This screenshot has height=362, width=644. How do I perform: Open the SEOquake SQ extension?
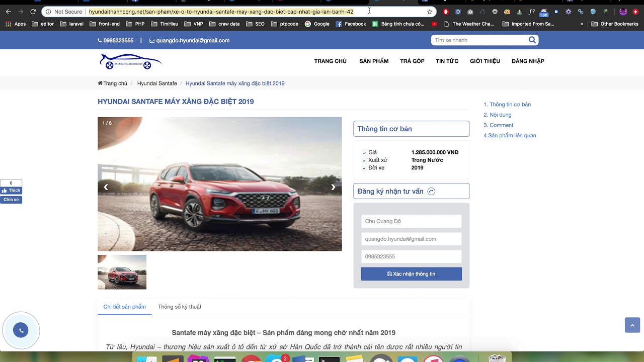point(507,12)
